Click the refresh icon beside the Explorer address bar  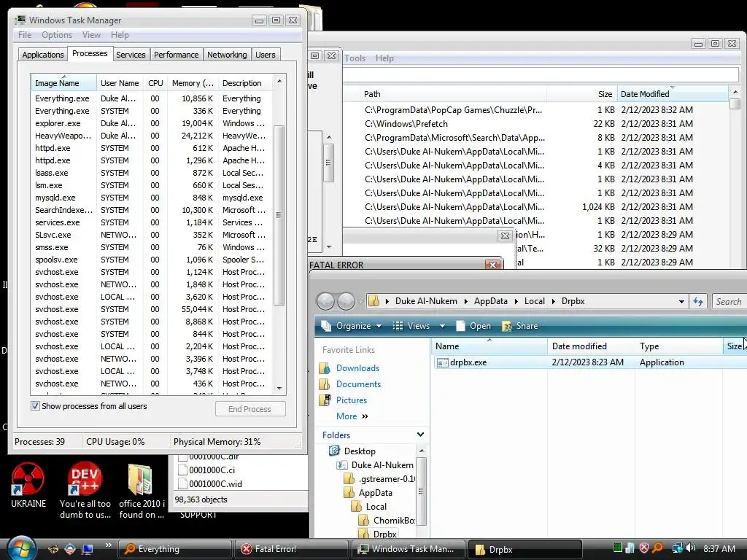698,301
